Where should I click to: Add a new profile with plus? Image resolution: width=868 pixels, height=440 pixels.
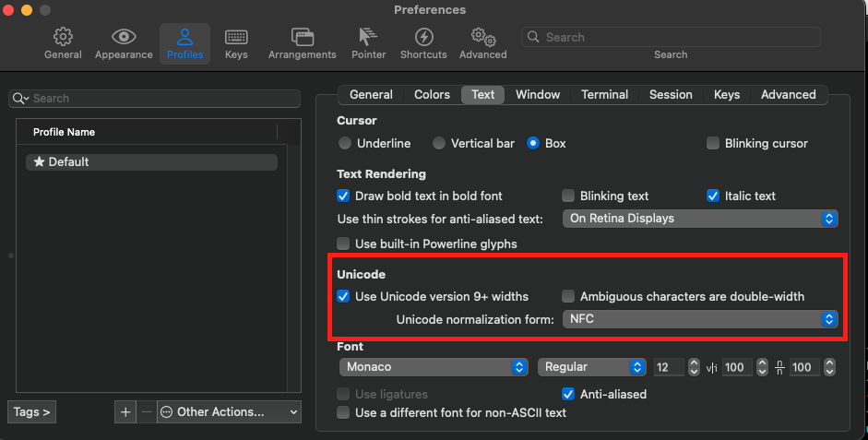pos(125,411)
